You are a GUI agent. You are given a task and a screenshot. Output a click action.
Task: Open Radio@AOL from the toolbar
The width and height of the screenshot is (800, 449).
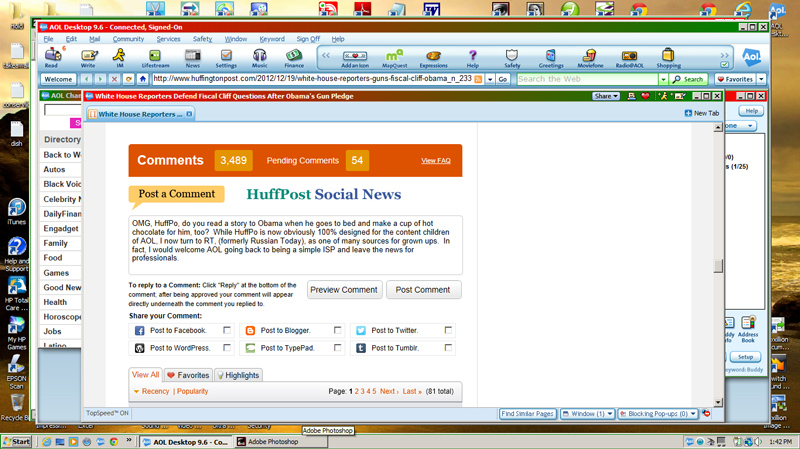pos(630,58)
